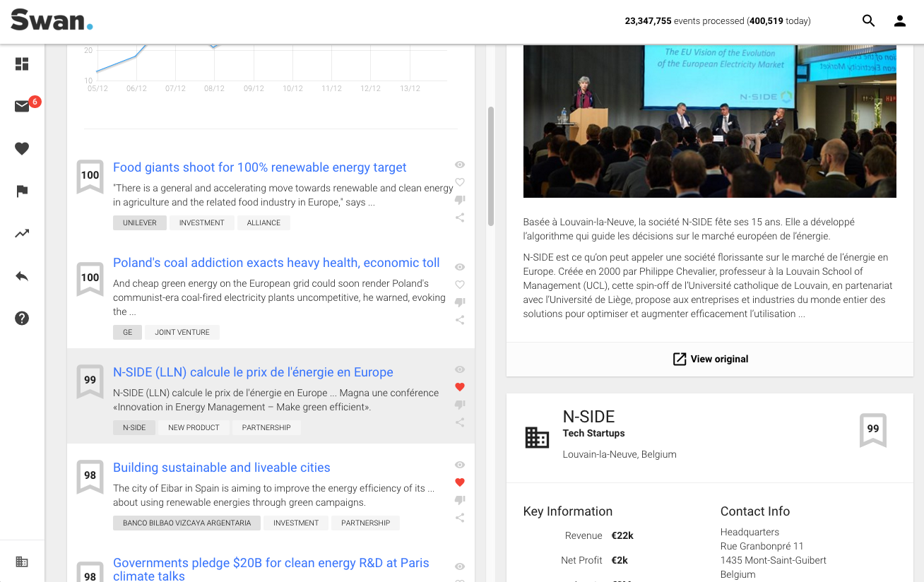This screenshot has width=924, height=582.
Task: Click the events processed counter in header
Action: tap(718, 21)
